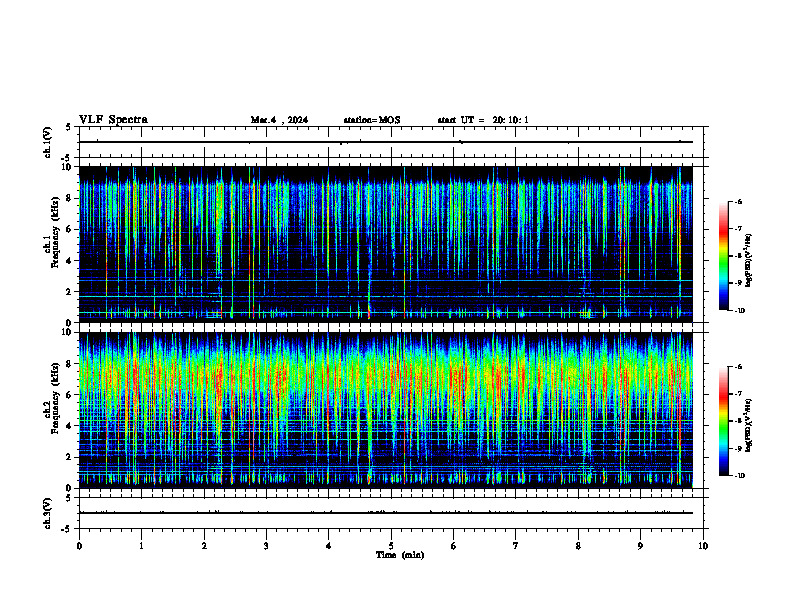Click the "ch.3(V)" axis label
The height and width of the screenshot is (612, 792).
(48, 513)
